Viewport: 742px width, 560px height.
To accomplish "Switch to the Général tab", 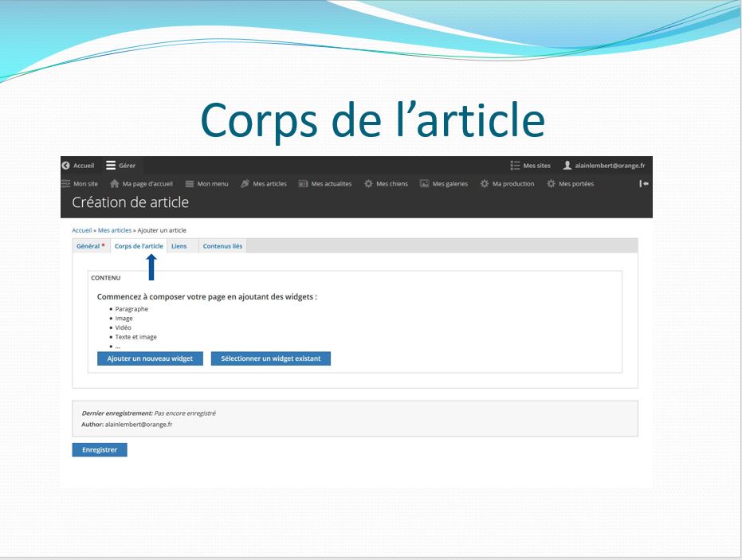I will [88, 246].
